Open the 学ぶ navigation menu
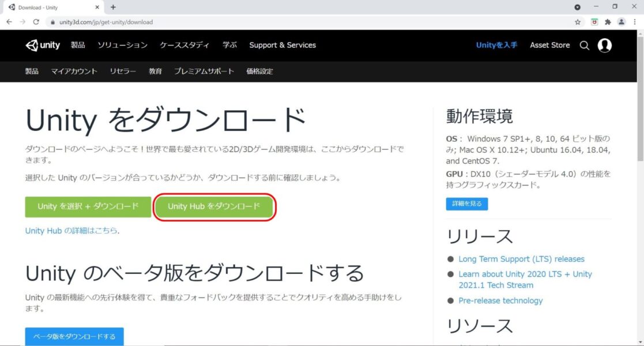This screenshot has height=346, width=644. pos(229,45)
